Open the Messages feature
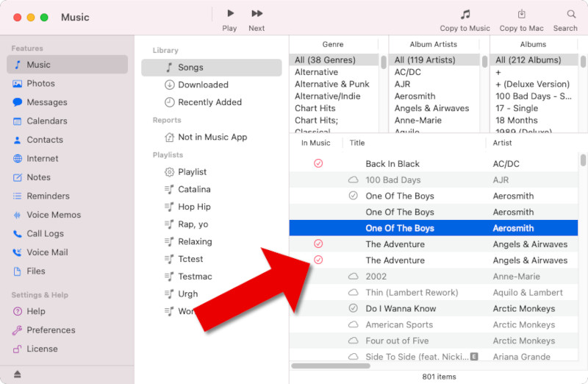This screenshot has height=384, width=588. (67, 102)
